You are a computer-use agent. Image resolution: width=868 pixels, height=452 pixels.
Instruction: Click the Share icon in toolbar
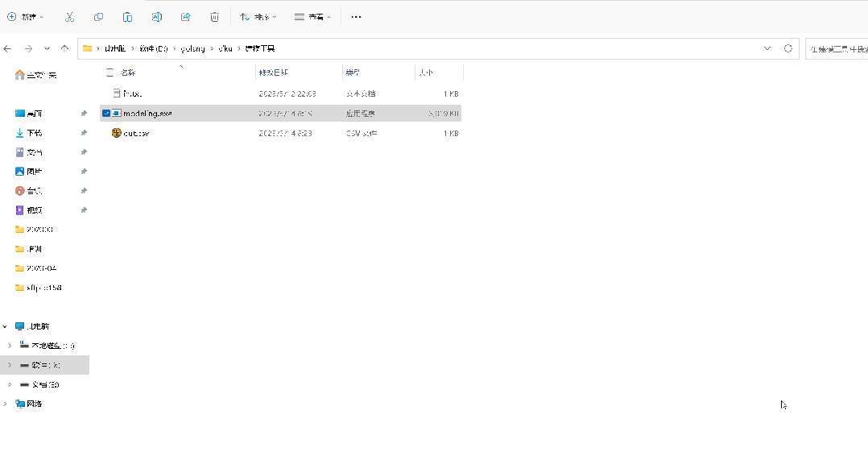[185, 17]
